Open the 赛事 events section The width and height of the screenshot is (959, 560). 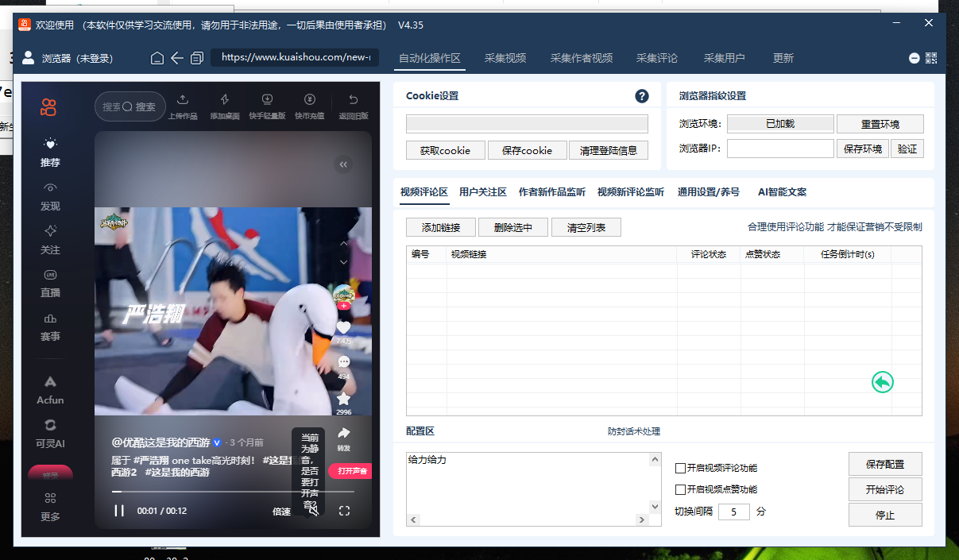(50, 327)
